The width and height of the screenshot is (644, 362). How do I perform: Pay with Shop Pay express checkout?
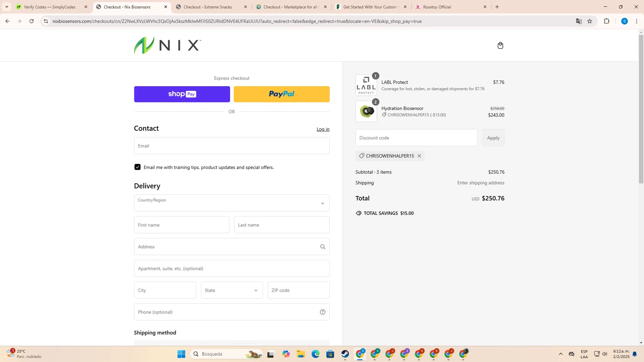[182, 94]
